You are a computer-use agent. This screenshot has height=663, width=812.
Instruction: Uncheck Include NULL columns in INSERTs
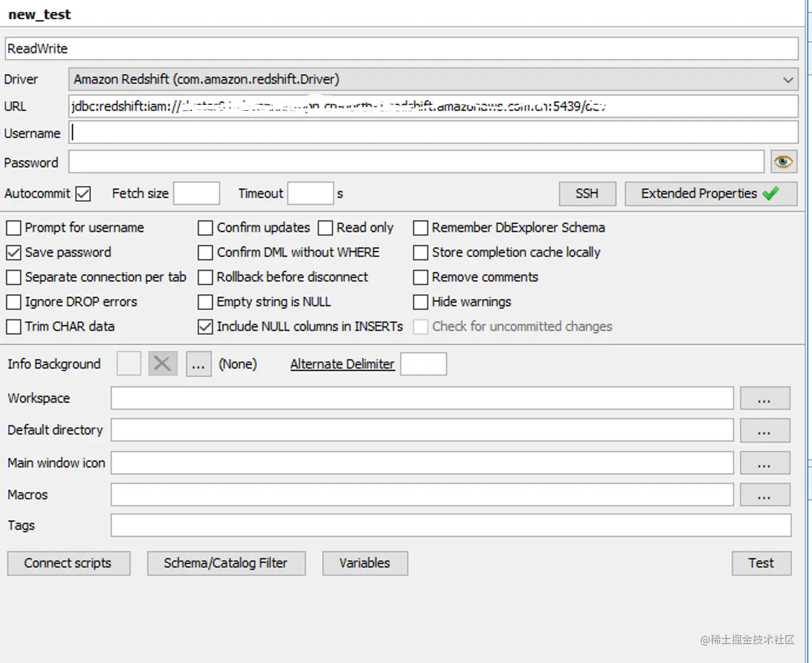click(x=205, y=327)
